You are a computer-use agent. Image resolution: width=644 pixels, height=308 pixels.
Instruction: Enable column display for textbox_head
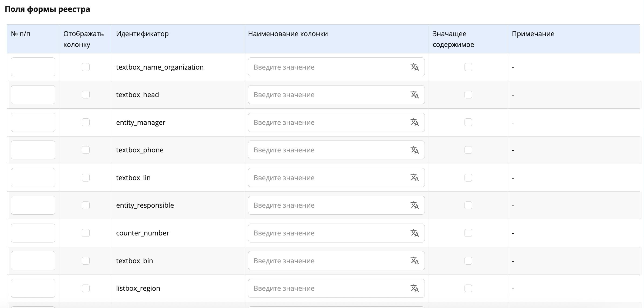tap(86, 95)
